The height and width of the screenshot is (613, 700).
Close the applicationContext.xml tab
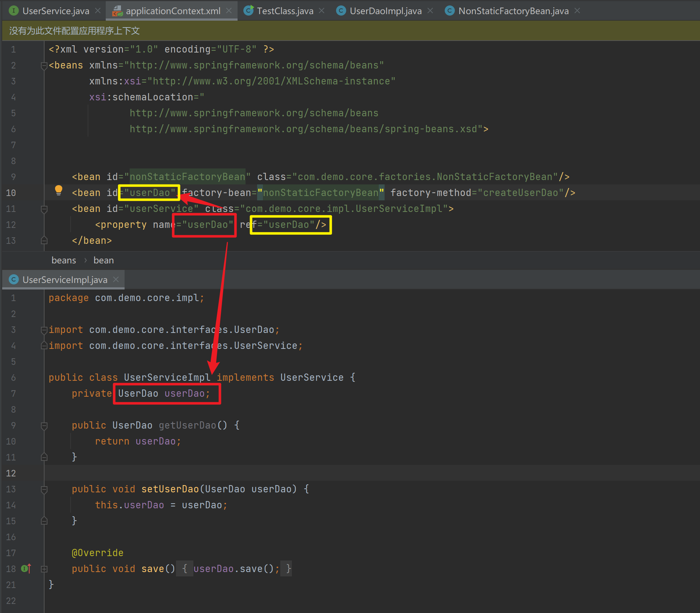coord(229,11)
